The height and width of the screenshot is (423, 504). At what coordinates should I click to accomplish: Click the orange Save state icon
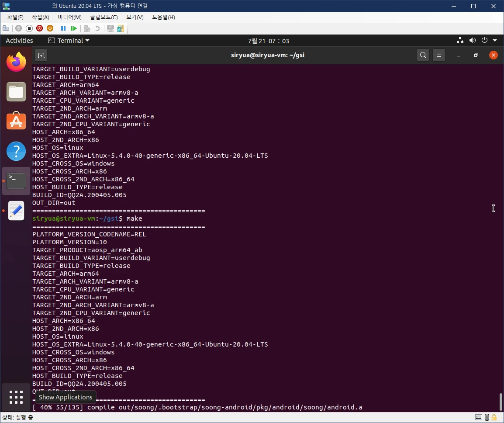coord(50,28)
